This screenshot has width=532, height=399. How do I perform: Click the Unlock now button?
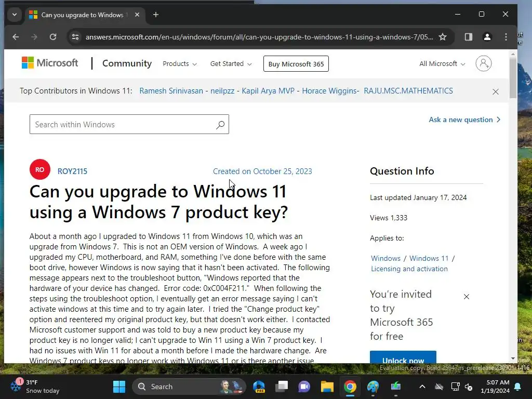[403, 357]
